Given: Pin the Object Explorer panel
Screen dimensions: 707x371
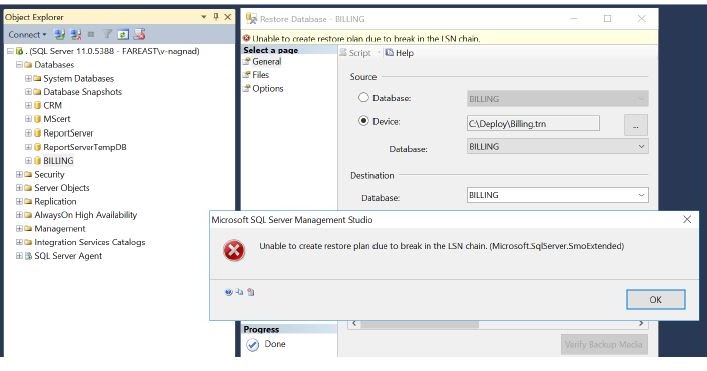Looking at the screenshot, I should 216,17.
